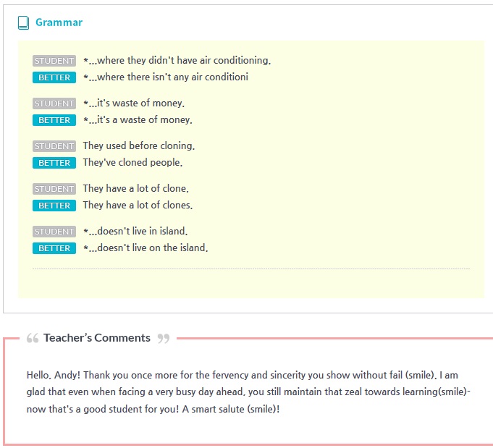This screenshot has height=448, width=493.
Task: Click the sentence "...doesn't live on the island."
Action: coord(146,248)
